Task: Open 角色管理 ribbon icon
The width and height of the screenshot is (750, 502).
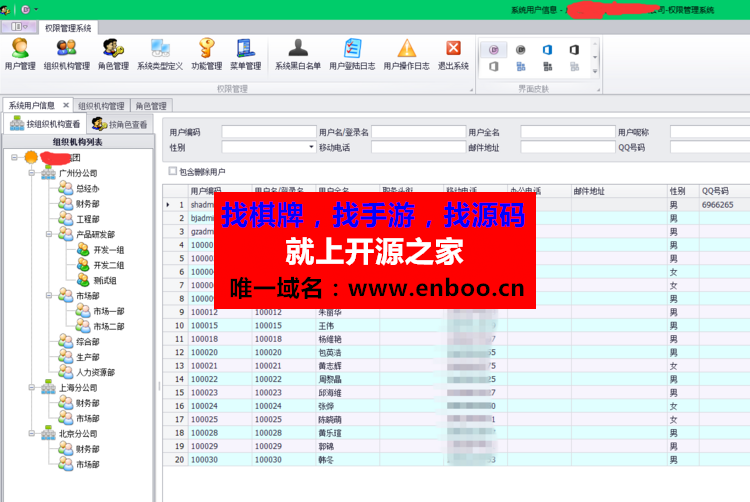Action: click(113, 54)
